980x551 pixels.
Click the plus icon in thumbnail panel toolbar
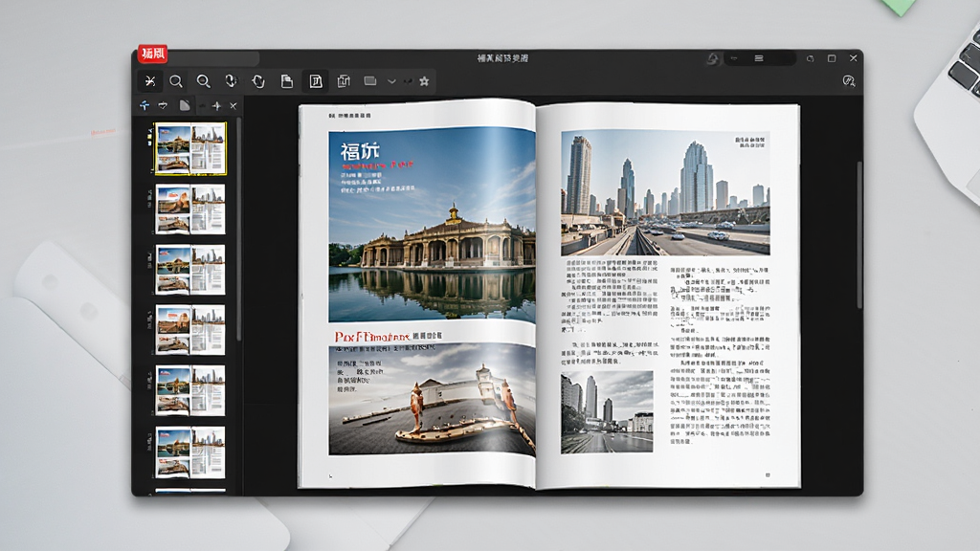(x=217, y=106)
